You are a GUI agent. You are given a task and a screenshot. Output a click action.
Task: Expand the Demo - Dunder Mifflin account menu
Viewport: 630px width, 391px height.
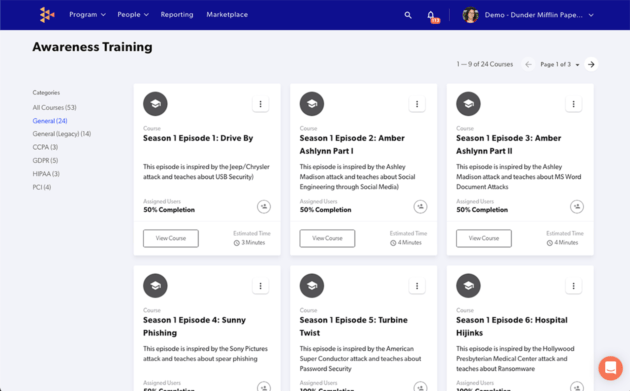point(539,15)
